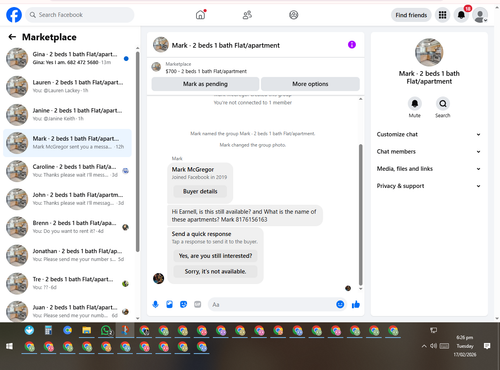Open Caroline's conversation
The height and width of the screenshot is (370, 500).
click(67, 171)
